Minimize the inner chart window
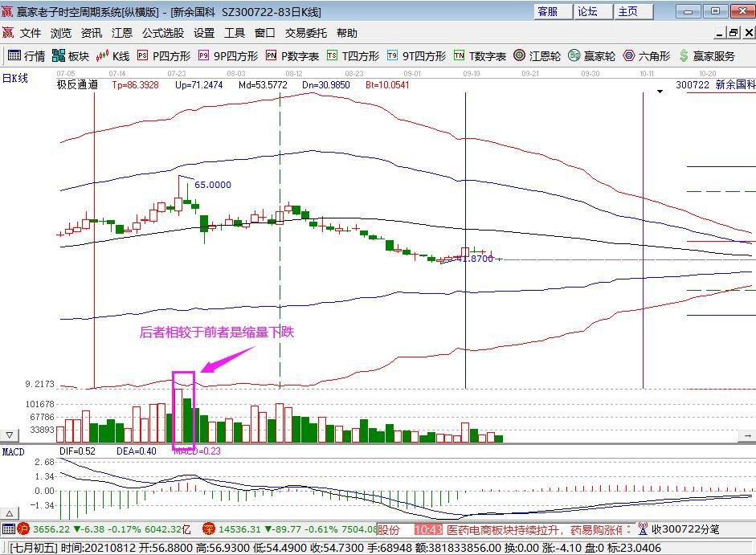The width and height of the screenshot is (756, 555). point(720,33)
